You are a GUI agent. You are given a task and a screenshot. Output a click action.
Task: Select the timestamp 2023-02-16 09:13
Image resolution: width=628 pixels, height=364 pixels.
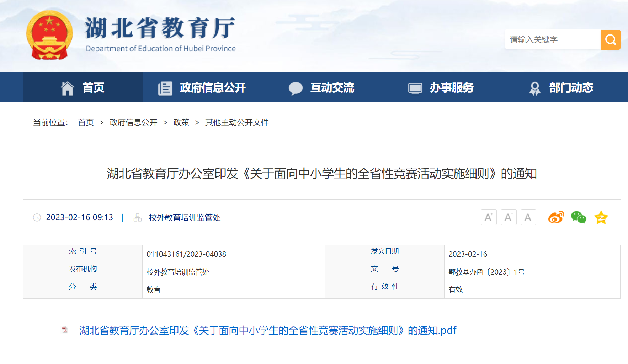point(80,217)
